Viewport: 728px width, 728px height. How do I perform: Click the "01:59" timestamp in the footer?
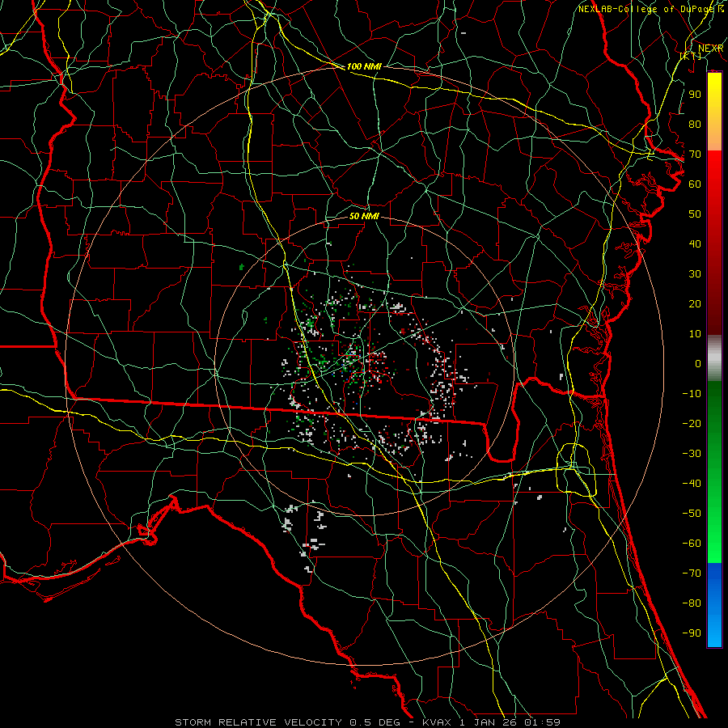tap(542, 722)
